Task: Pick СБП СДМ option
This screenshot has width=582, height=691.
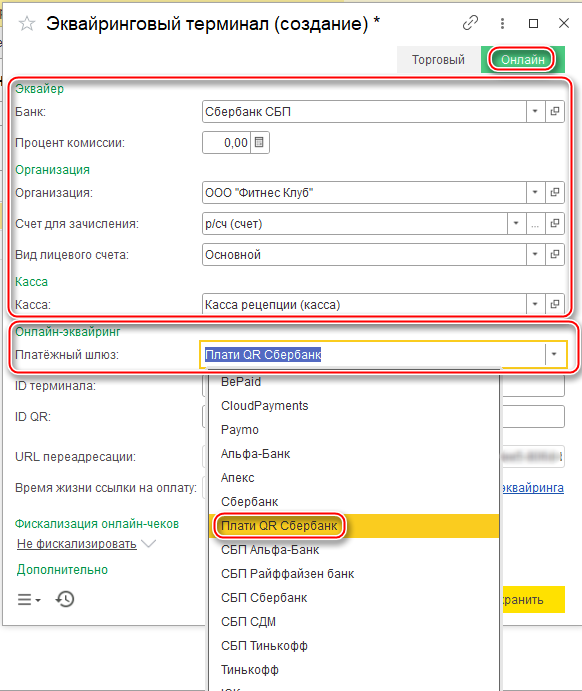Action: coord(354,622)
